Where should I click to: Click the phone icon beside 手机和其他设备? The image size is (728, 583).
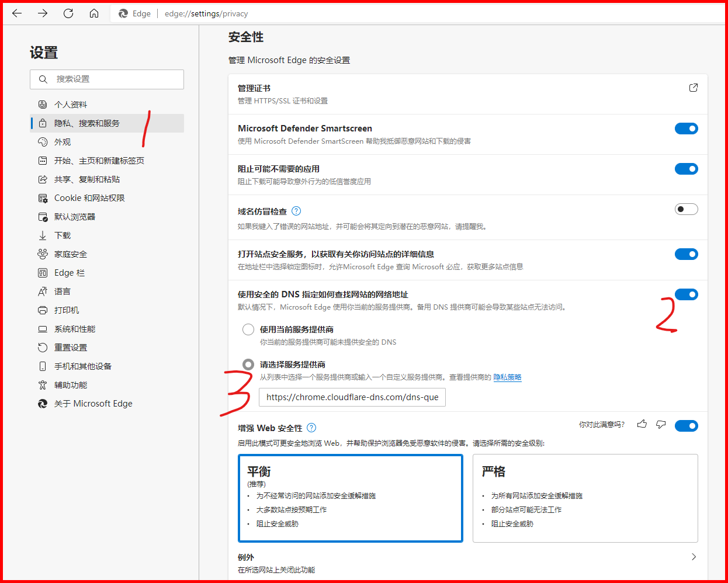point(43,366)
